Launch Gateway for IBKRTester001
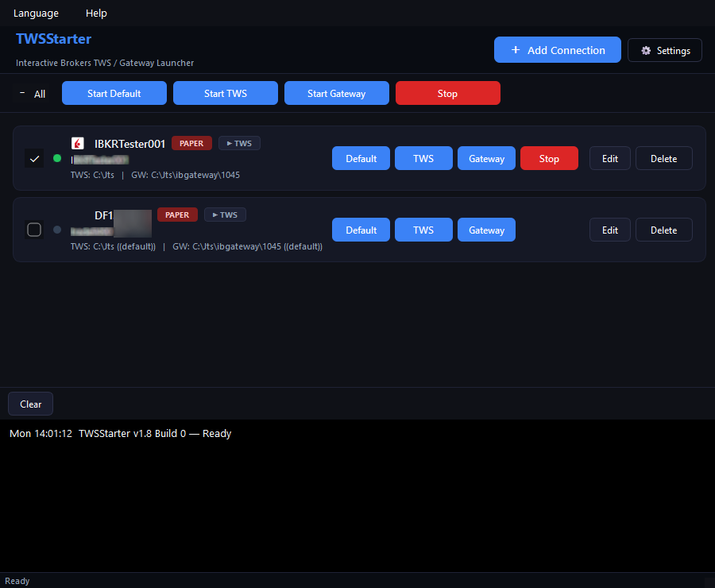 (486, 158)
